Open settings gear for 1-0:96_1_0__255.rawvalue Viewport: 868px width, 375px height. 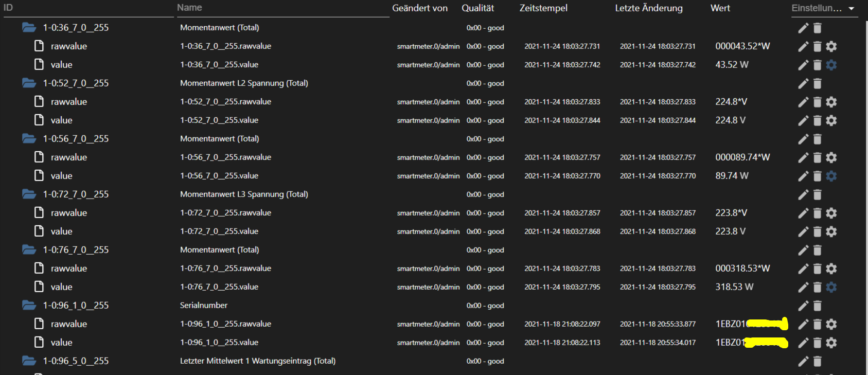[831, 324]
